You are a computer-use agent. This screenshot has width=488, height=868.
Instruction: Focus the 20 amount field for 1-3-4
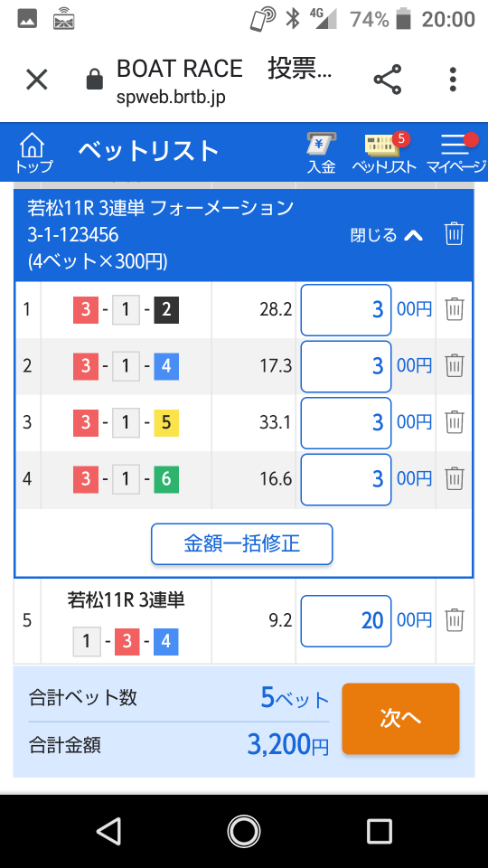pyautogui.click(x=346, y=621)
